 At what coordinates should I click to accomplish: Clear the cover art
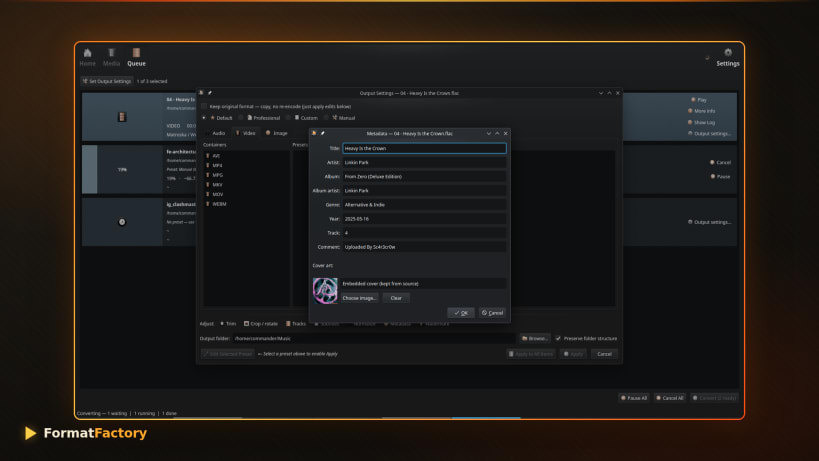click(396, 298)
